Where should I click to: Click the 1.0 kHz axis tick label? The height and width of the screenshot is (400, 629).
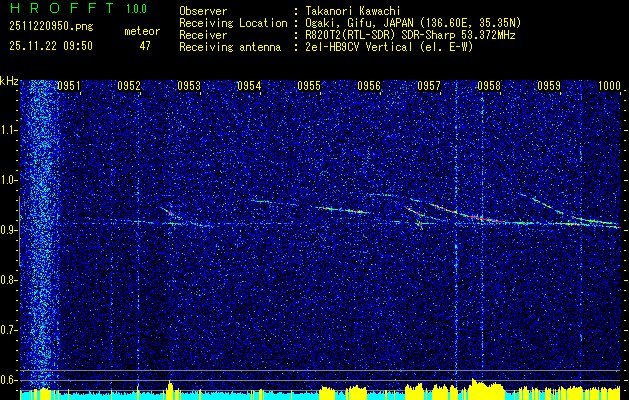tap(10, 180)
